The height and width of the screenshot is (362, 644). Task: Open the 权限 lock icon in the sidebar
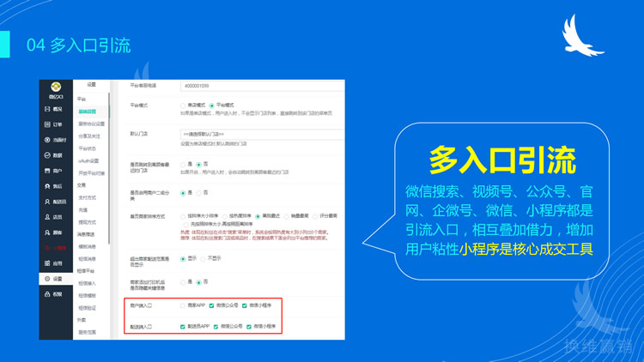coord(47,294)
